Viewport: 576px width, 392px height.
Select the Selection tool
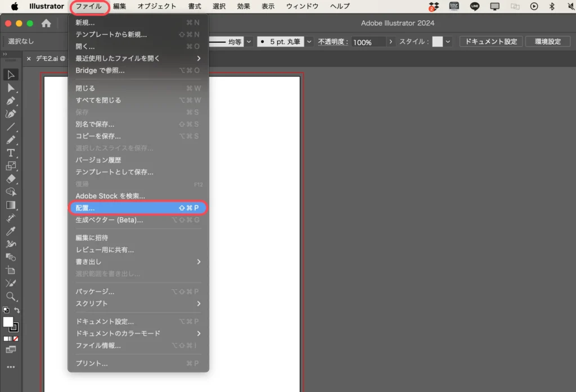coord(11,74)
